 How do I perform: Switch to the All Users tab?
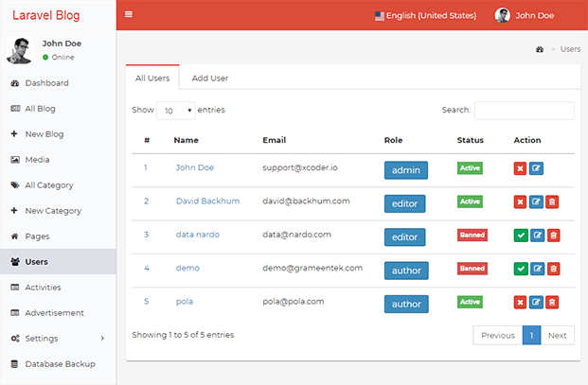click(152, 78)
